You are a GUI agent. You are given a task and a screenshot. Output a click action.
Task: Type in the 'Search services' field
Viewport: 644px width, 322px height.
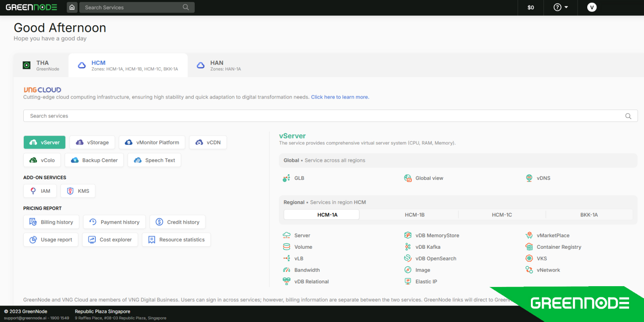pos(322,116)
